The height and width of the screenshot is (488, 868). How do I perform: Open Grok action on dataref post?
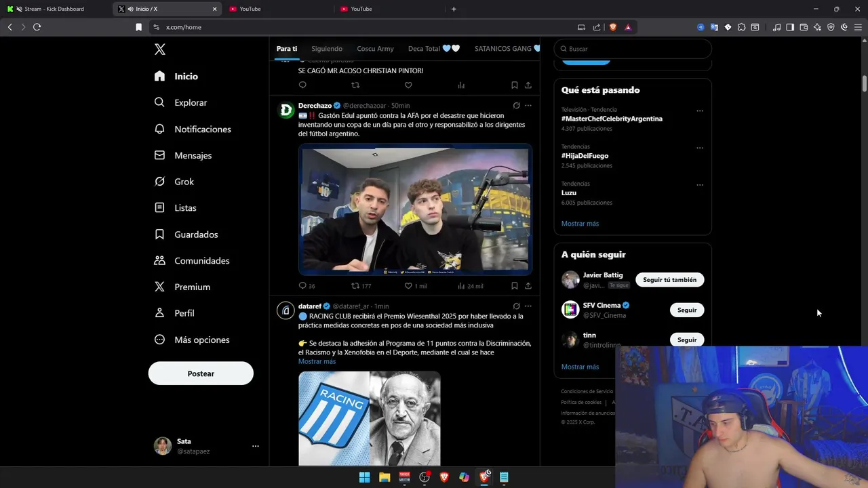point(516,306)
